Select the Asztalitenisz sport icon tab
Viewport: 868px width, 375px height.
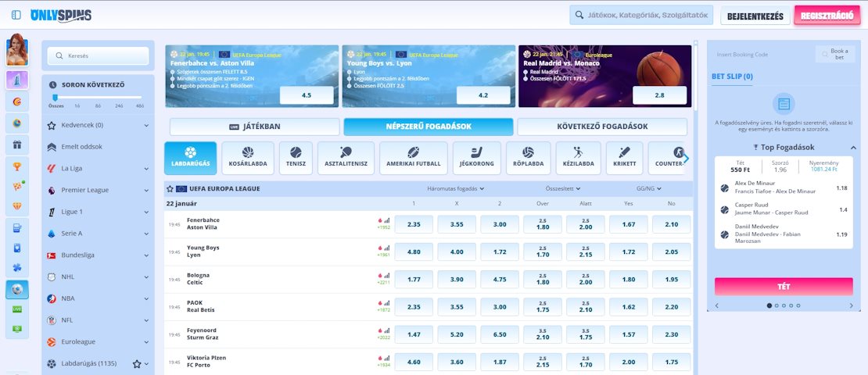[346, 158]
